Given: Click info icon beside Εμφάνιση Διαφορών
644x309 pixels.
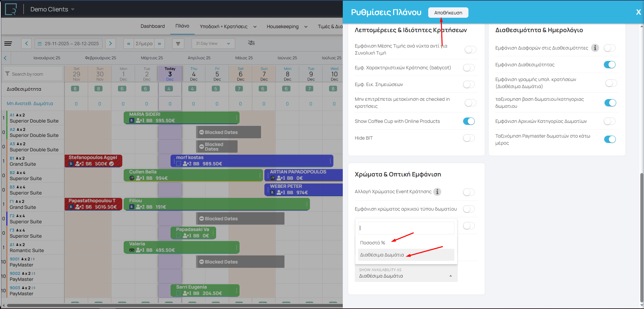Looking at the screenshot, I should tap(595, 48).
